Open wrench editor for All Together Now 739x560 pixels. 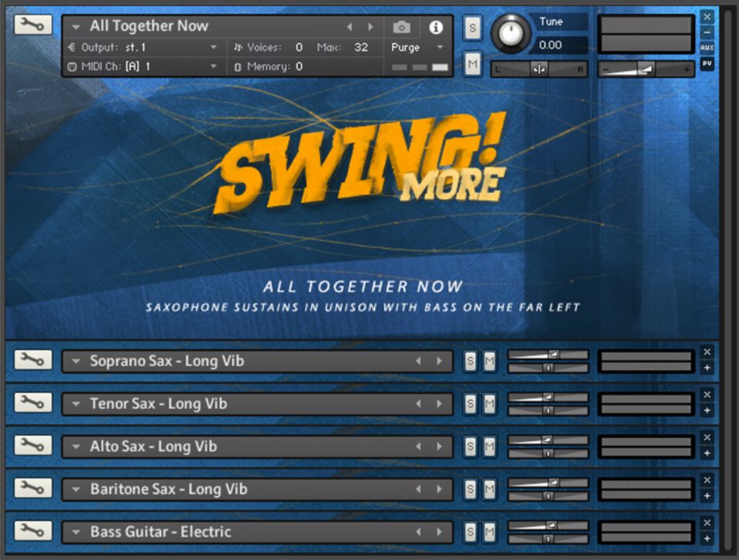[33, 25]
